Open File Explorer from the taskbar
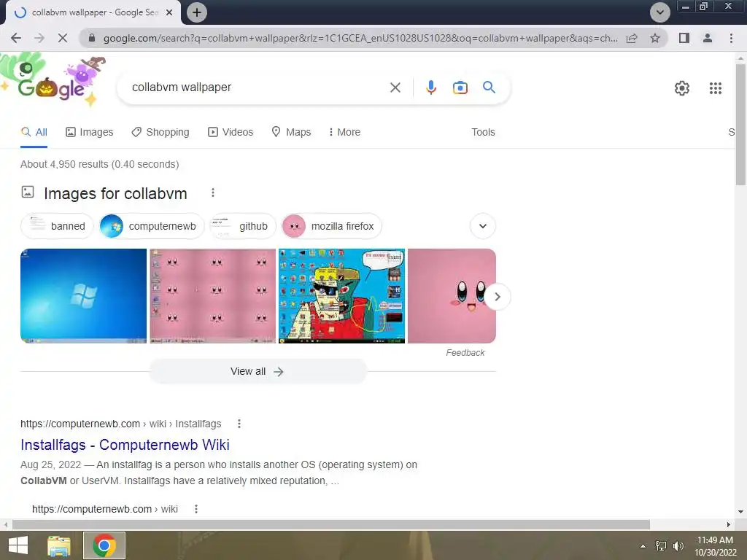The image size is (747, 560). [x=59, y=545]
